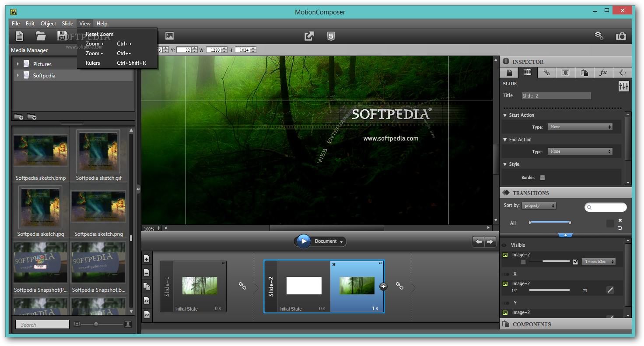Go to previous slide with left arrow button

479,241
